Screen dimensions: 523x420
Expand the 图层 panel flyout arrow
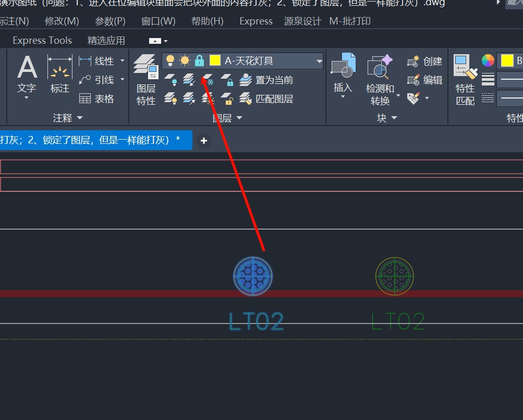[x=239, y=118]
